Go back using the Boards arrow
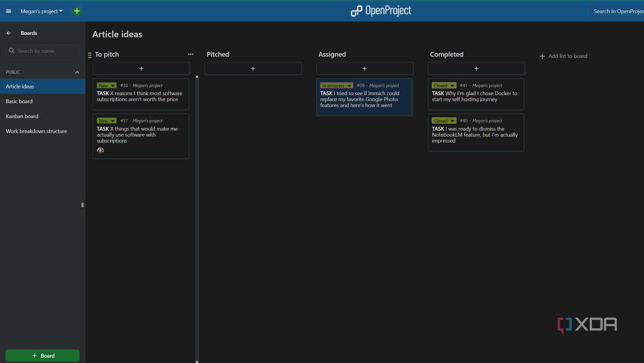 coord(9,33)
